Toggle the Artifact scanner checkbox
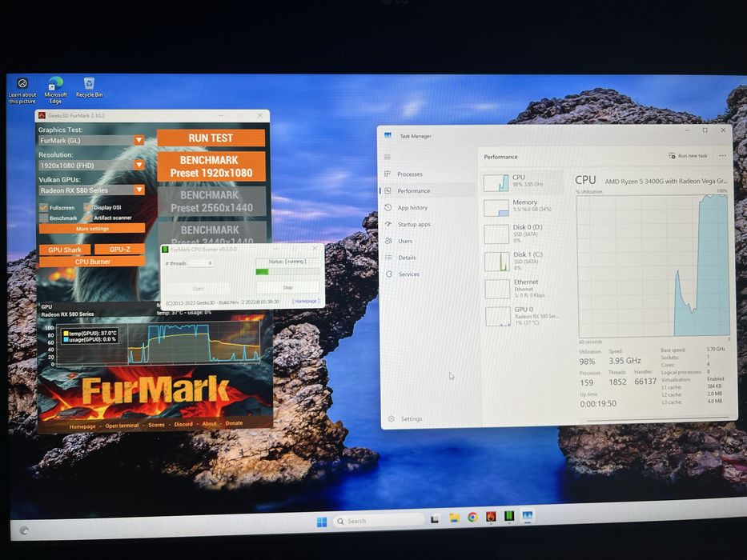The image size is (747, 560). (88, 218)
